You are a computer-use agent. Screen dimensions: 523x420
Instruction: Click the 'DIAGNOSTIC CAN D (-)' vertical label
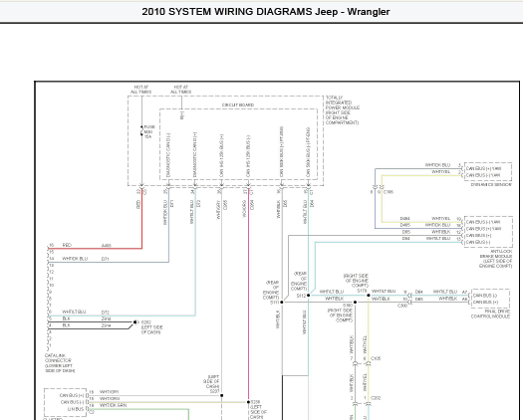pyautogui.click(x=168, y=155)
